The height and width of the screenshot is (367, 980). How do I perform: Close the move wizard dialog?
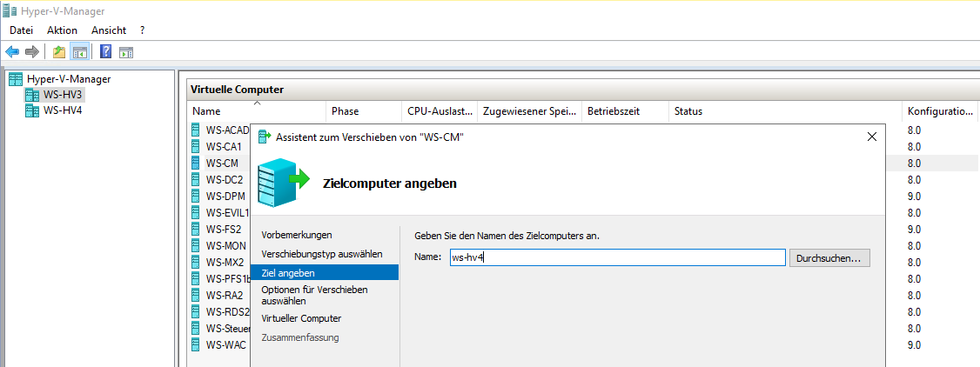click(x=872, y=137)
